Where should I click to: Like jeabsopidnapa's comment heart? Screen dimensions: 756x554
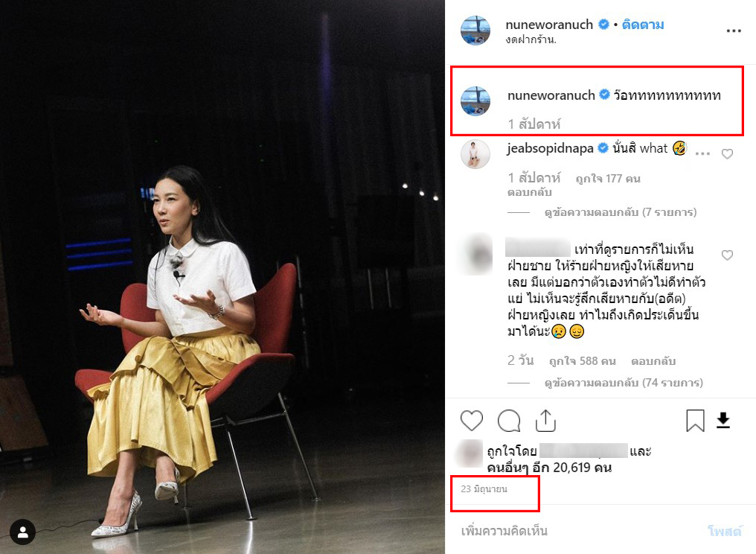(x=727, y=154)
